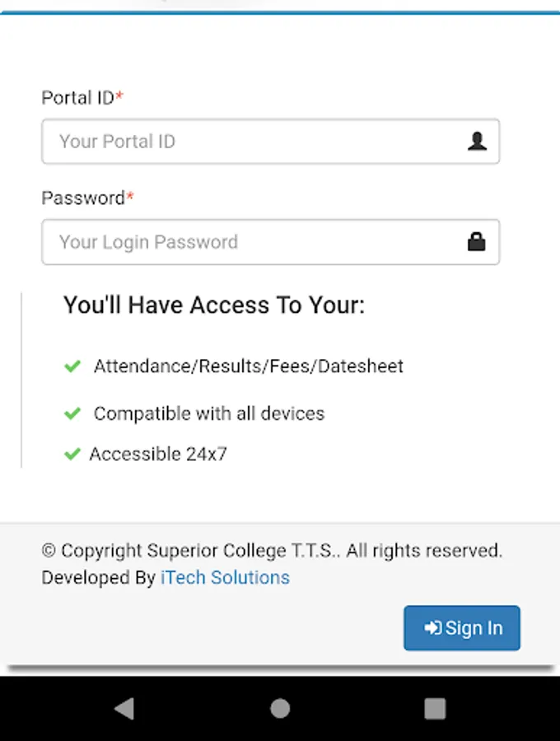560x741 pixels.
Task: Click the user silhouette icon in Portal ID field
Action: pos(477,142)
